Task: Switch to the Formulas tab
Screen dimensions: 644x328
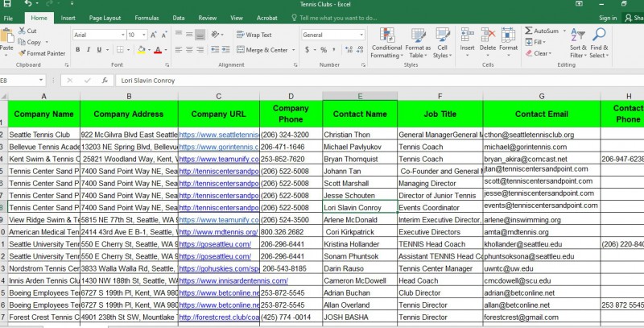Action: pos(147,18)
